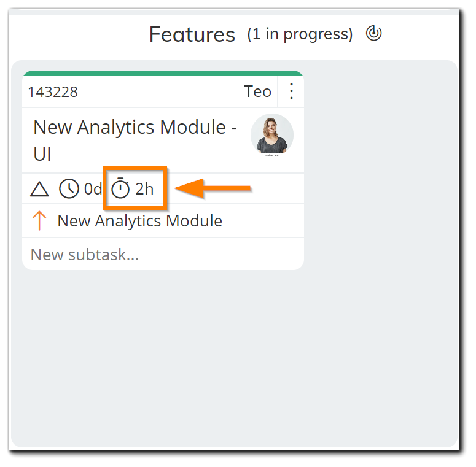This screenshot has width=476, height=467.
Task: Click the triangle size icon on the card
Action: pyautogui.click(x=39, y=189)
